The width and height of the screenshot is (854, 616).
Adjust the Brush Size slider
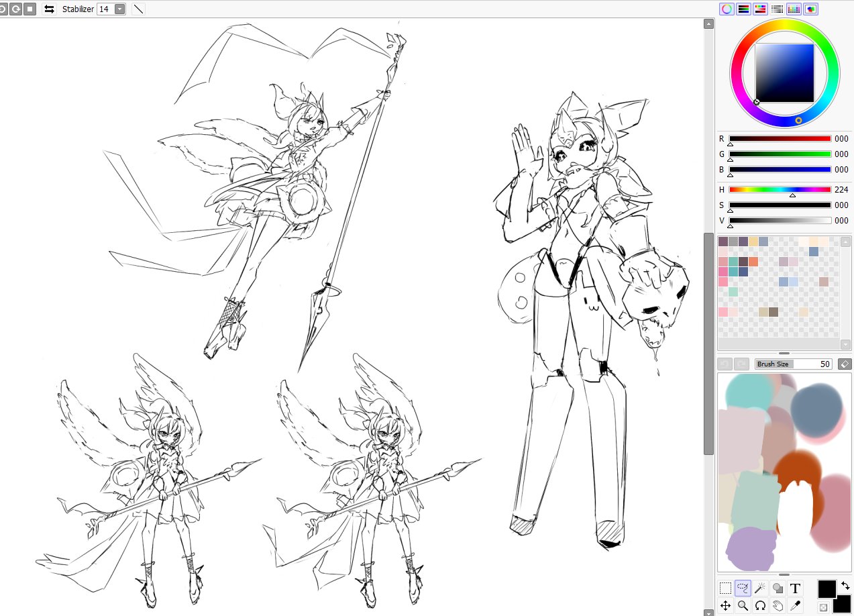794,364
